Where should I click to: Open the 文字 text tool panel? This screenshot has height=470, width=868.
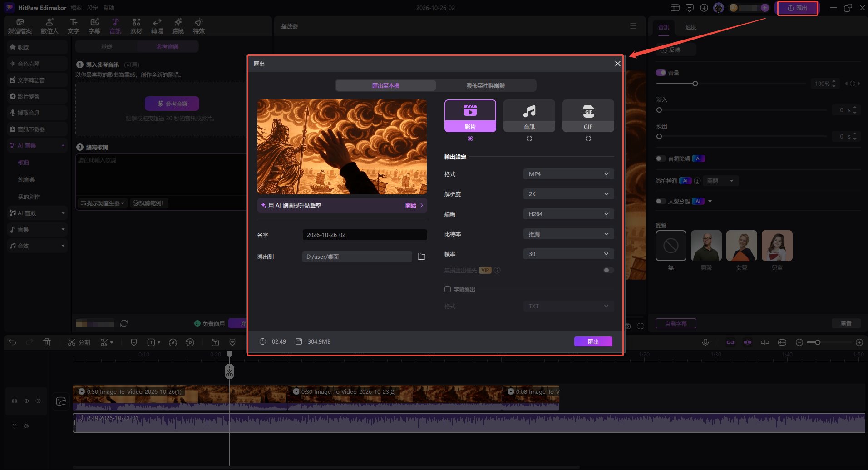tap(74, 26)
